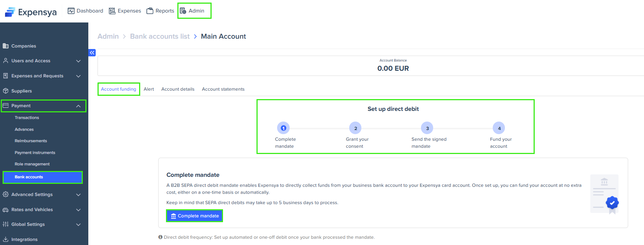Expand the Users and Access chevron
This screenshot has width=644, height=245.
click(x=78, y=61)
